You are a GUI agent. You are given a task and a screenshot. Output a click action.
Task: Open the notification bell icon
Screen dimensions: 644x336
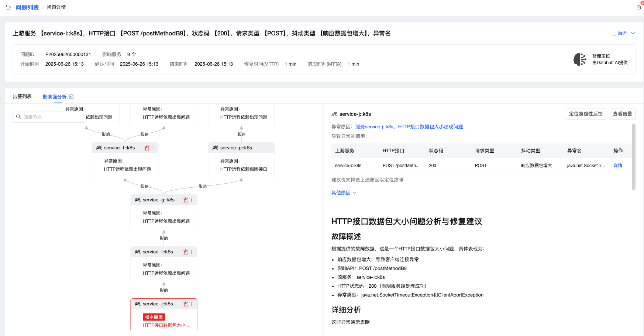point(639,7)
